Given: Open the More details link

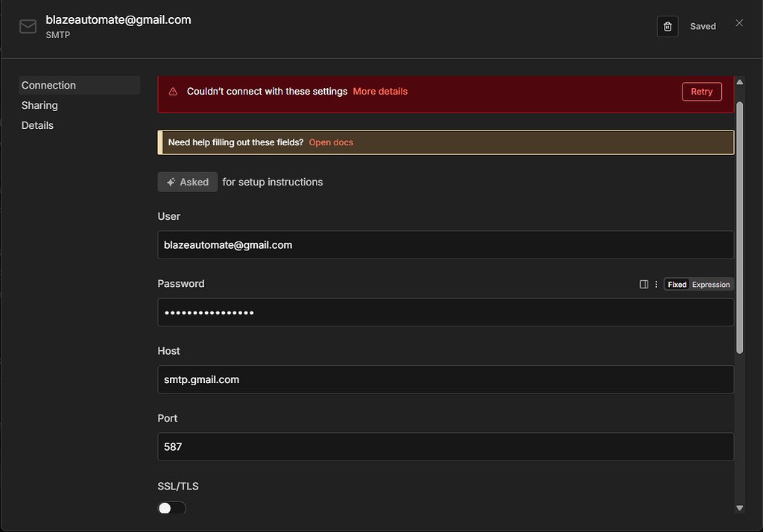Looking at the screenshot, I should pos(380,92).
